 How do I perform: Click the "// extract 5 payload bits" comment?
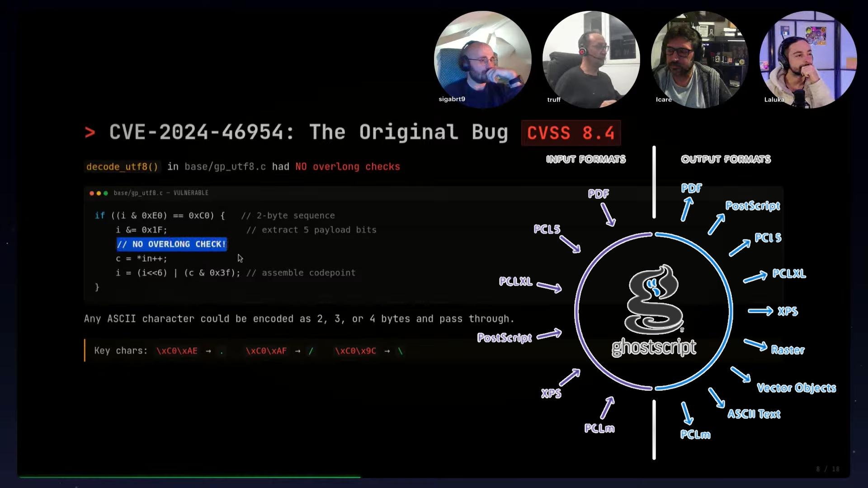pos(311,230)
